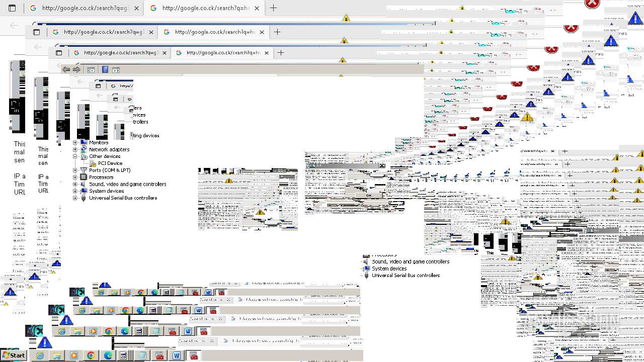Select the Ports (COM & LPT) label
The image size is (644, 362).
110,170
